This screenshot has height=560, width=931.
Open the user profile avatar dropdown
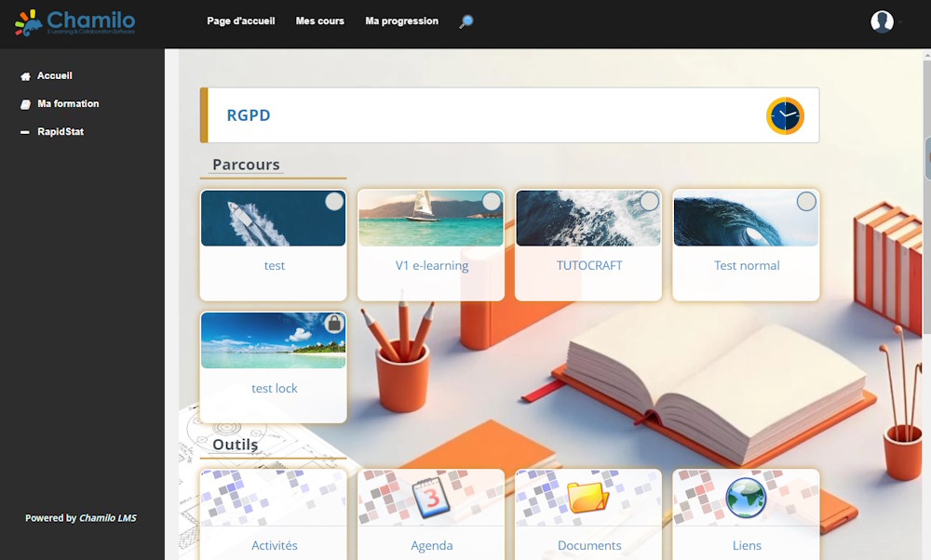point(883,21)
